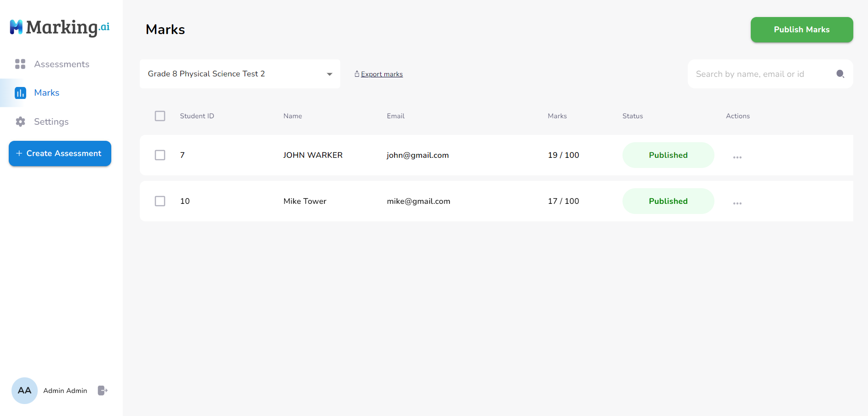The height and width of the screenshot is (416, 868).
Task: Click the Settings gear icon
Action: click(x=20, y=121)
